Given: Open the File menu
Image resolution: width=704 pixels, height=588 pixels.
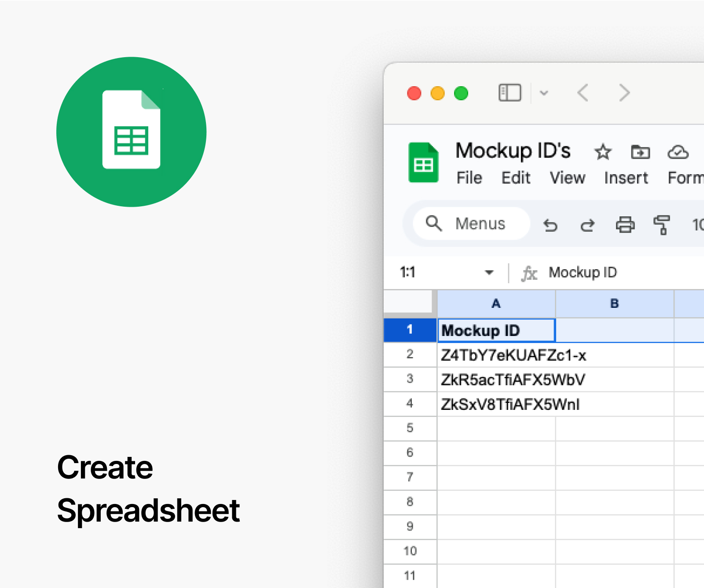Looking at the screenshot, I should coord(469,178).
